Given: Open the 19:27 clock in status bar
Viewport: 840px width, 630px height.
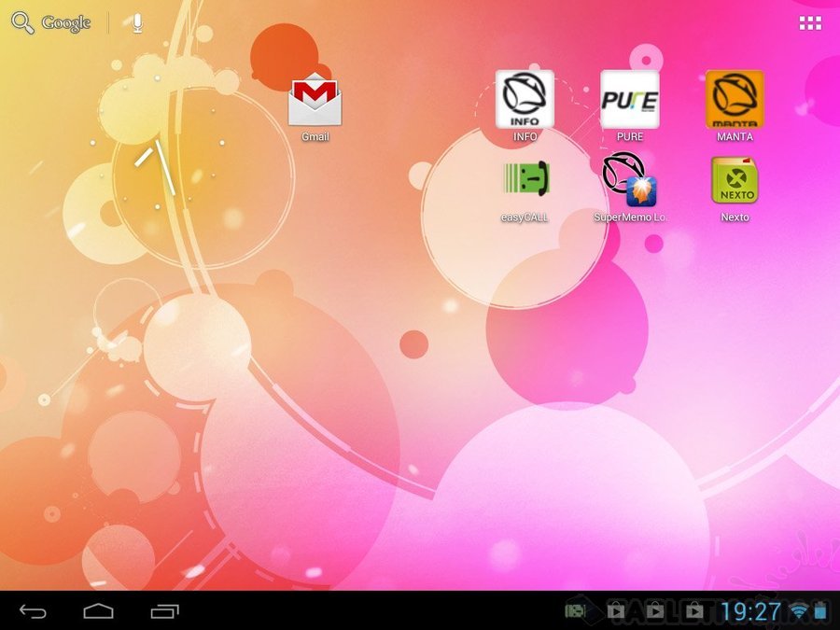Looking at the screenshot, I should [750, 611].
